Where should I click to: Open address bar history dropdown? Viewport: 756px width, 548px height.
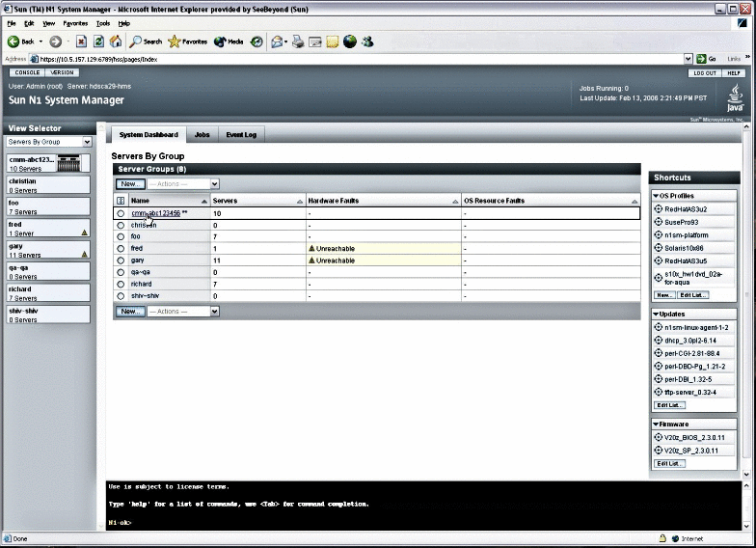(x=688, y=59)
